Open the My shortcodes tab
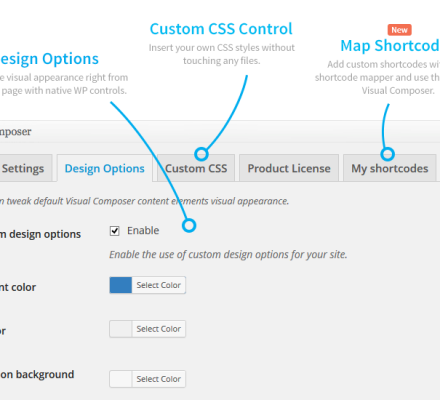 390,168
